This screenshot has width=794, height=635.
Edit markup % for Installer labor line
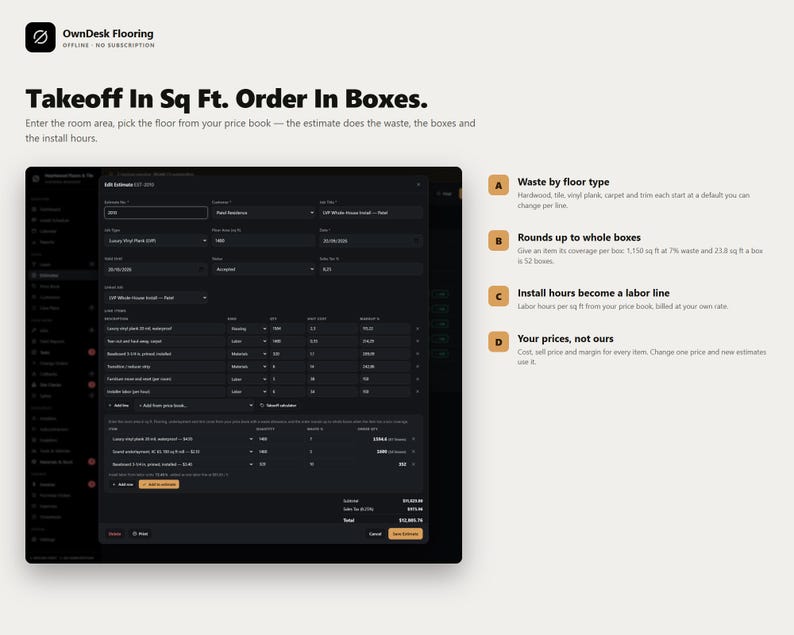(x=384, y=391)
